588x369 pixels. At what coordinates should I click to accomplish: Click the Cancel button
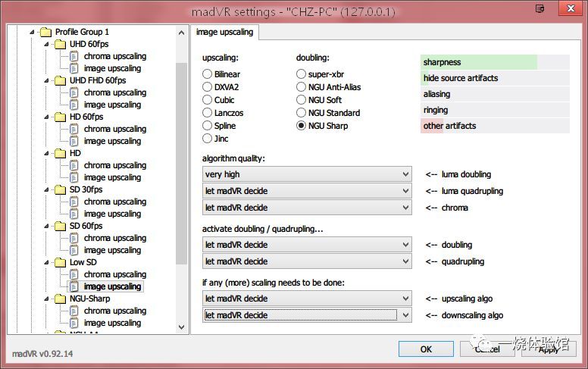click(x=487, y=349)
